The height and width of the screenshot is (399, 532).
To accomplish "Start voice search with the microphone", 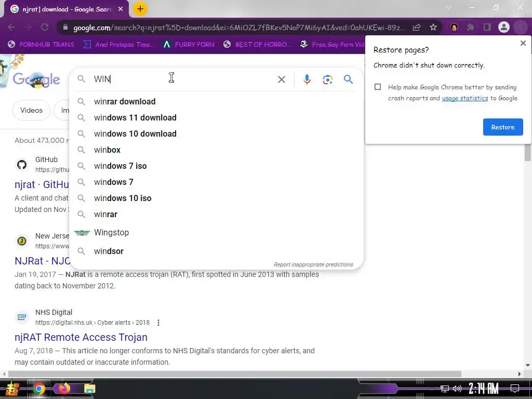I will (307, 79).
